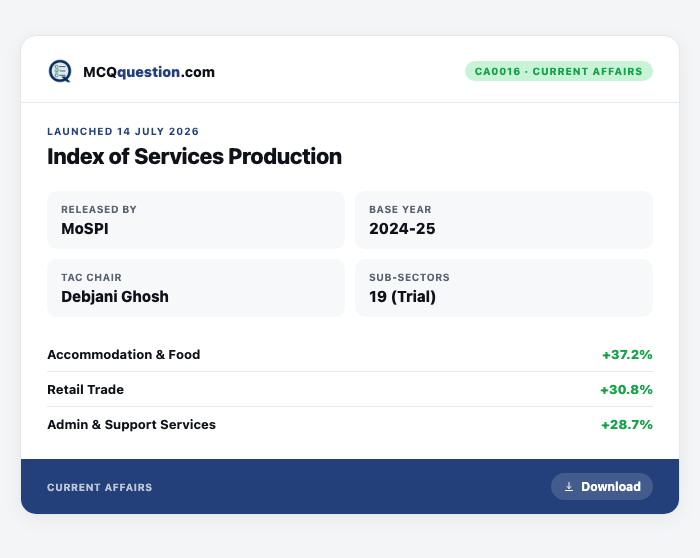700x558 pixels.
Task: Open the MCQquestion.com site name
Action: pos(149,72)
